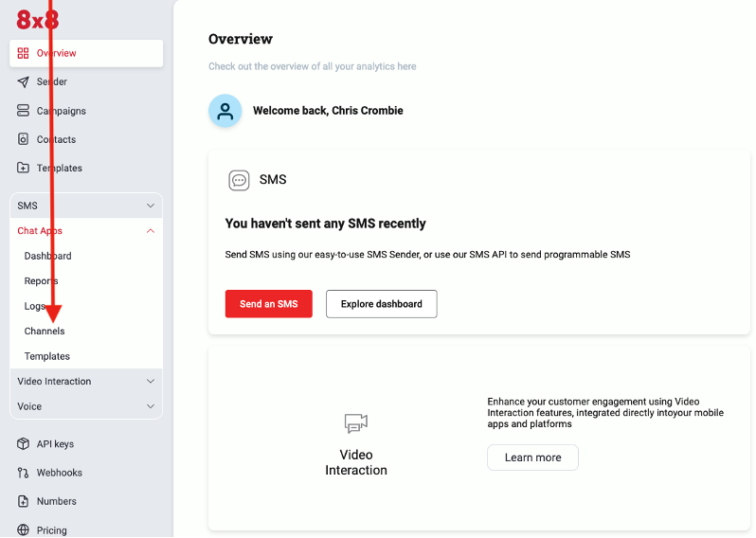The height and width of the screenshot is (538, 756).
Task: Open Chat Apps Dashboard
Action: tap(47, 256)
